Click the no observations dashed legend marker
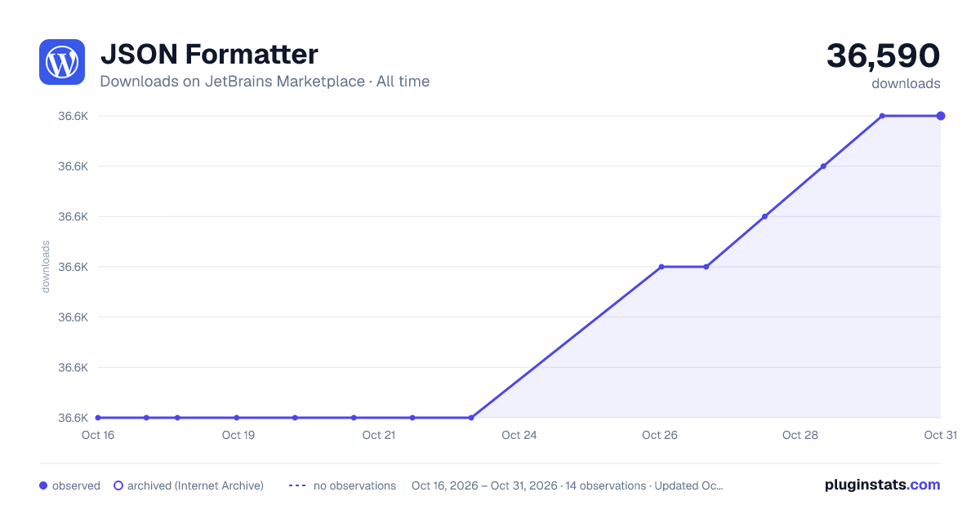 click(297, 485)
